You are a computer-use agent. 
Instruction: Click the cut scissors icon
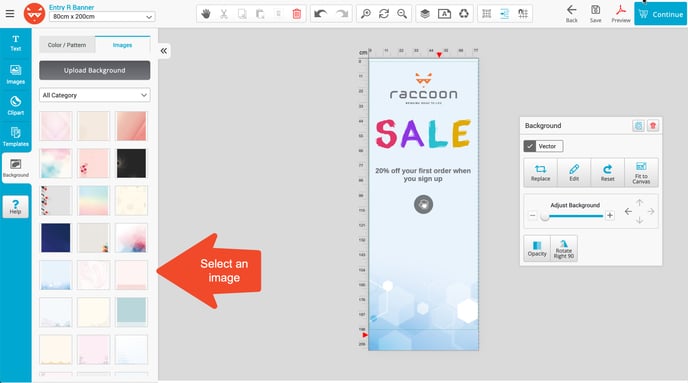point(224,14)
